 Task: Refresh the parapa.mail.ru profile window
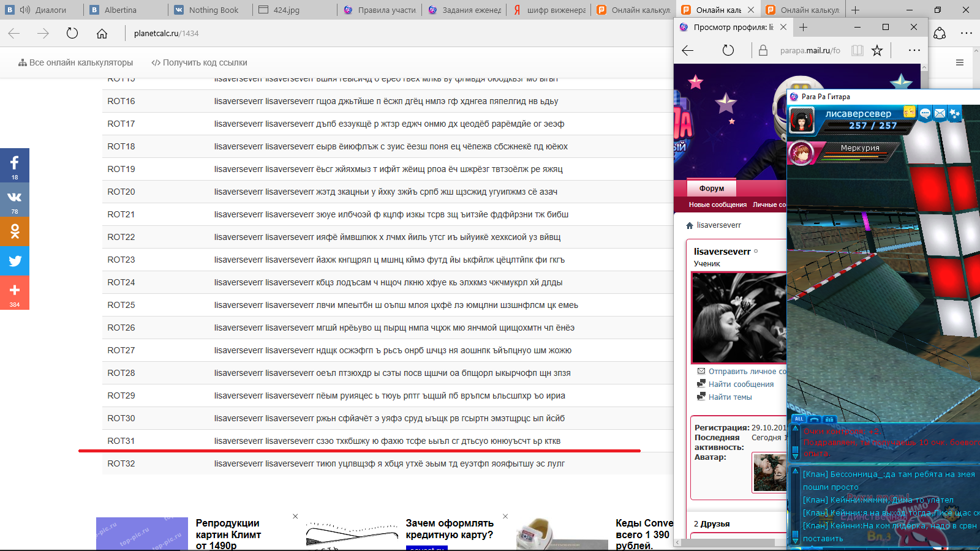click(728, 50)
